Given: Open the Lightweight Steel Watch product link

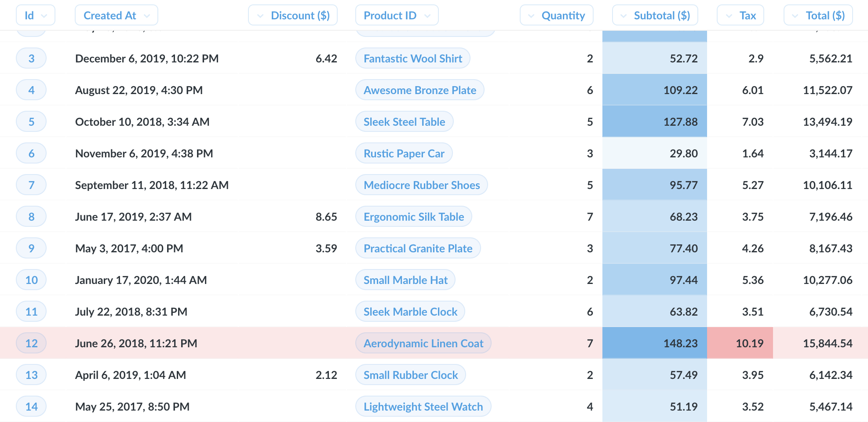Looking at the screenshot, I should 423,407.
